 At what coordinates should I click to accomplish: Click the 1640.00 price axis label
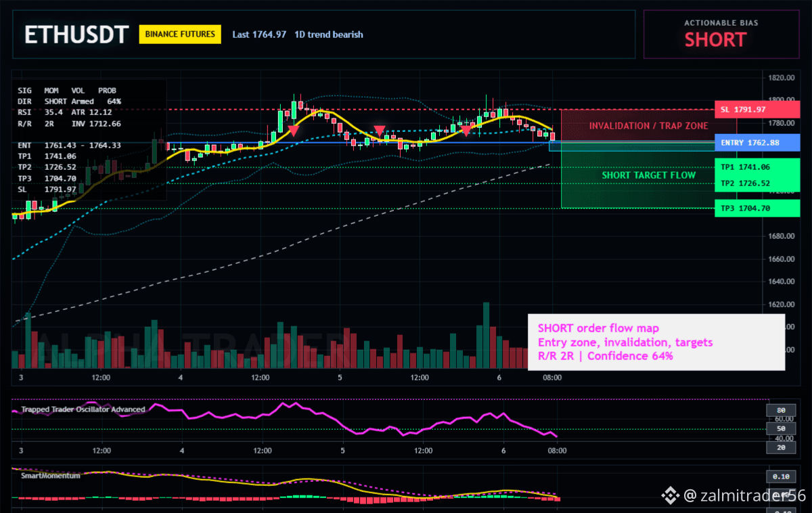pos(782,282)
